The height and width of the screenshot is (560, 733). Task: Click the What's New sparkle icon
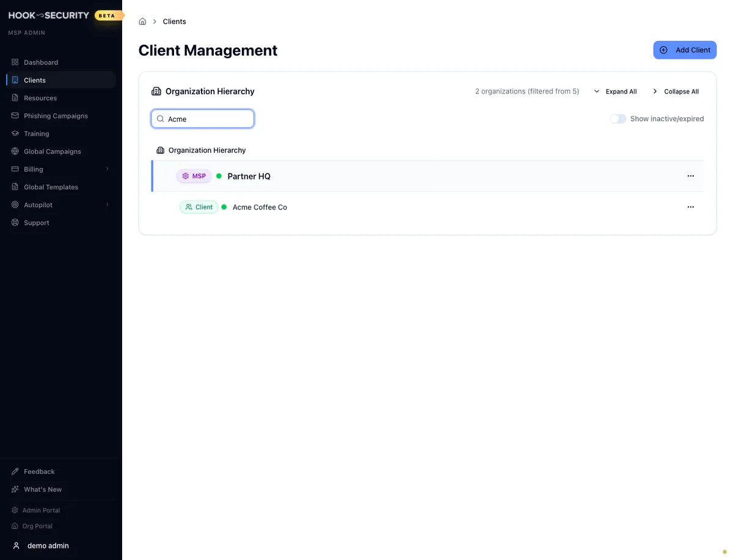[x=15, y=489]
